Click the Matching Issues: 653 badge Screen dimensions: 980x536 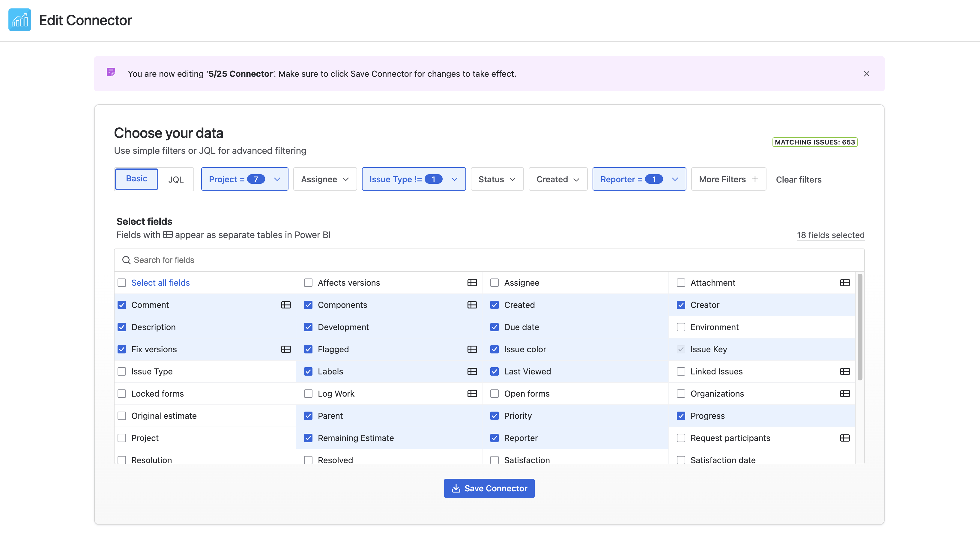(814, 142)
